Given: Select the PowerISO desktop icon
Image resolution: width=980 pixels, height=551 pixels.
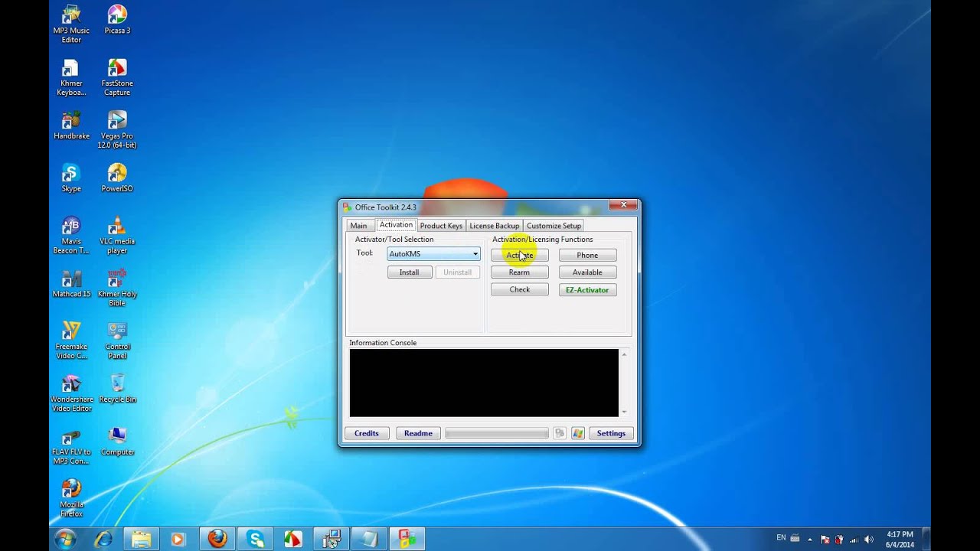Looking at the screenshot, I should tap(117, 178).
